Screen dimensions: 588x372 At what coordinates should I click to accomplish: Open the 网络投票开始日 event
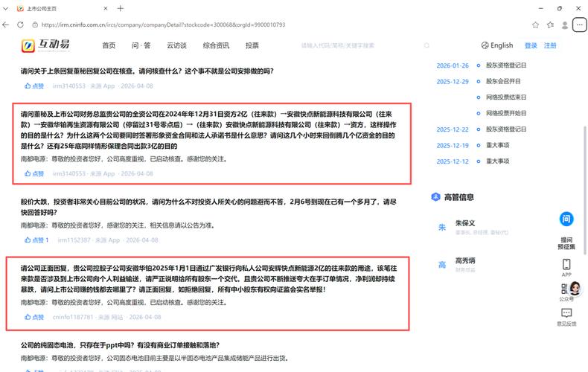[506, 113]
